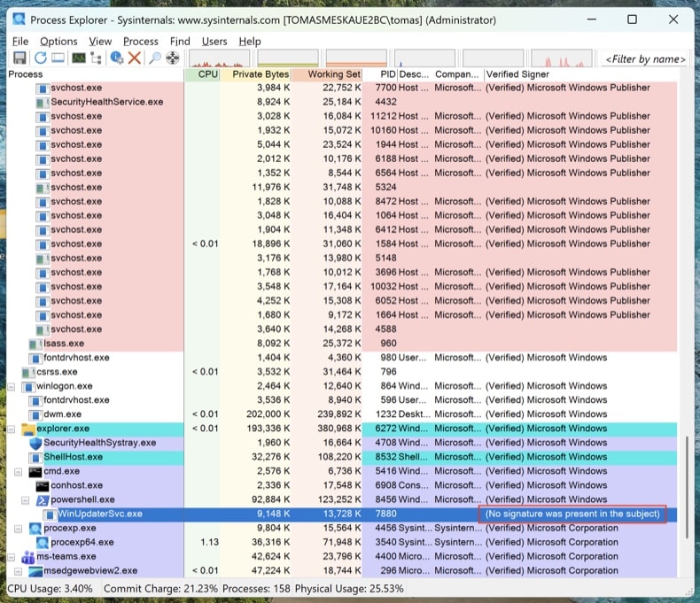
Task: Sort by the Working Set column header
Action: tap(327, 74)
